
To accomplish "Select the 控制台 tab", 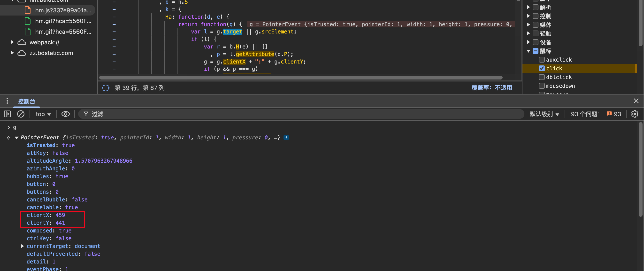I will [26, 101].
